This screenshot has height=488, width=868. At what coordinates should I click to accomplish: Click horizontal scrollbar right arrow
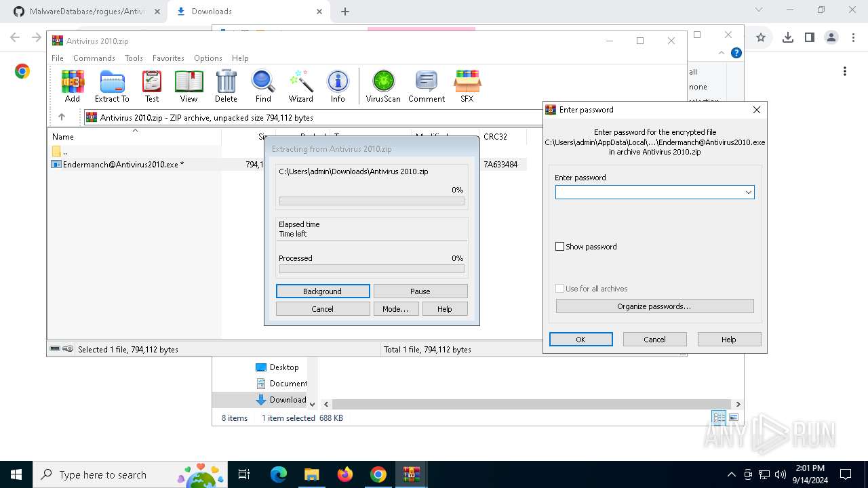tap(738, 404)
